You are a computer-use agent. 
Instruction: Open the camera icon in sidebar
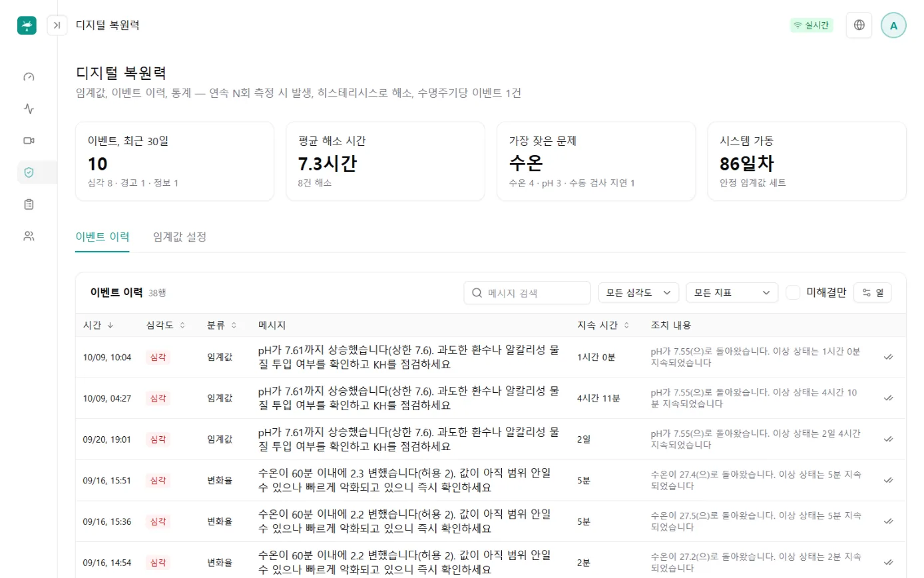[x=29, y=141]
